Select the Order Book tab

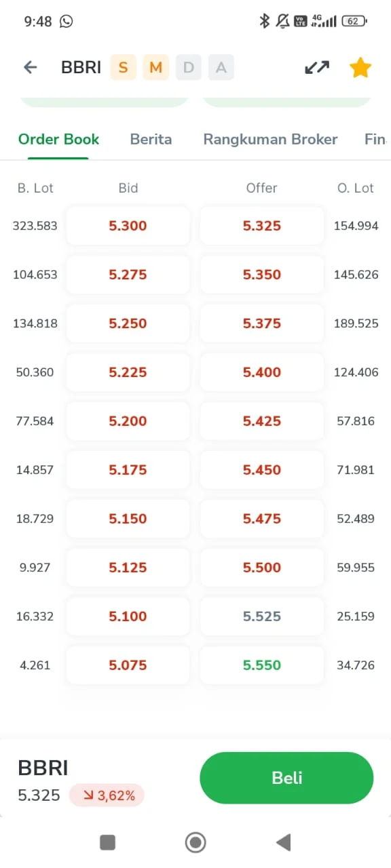(x=58, y=139)
